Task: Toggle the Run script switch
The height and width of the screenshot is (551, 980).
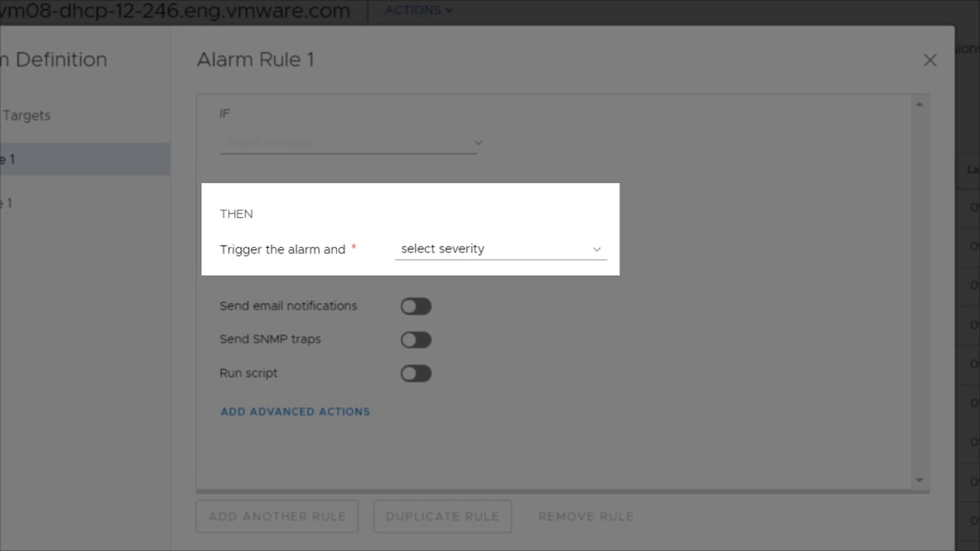Action: pos(416,373)
